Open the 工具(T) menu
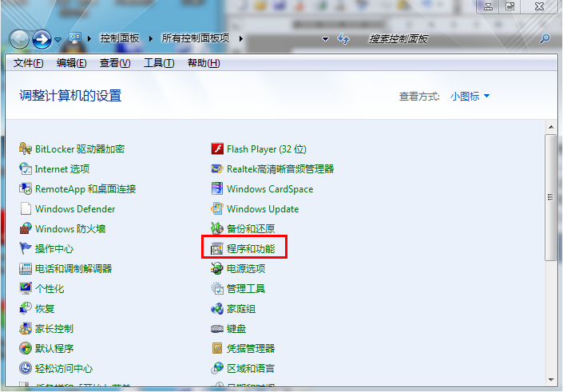The height and width of the screenshot is (392, 563). (158, 63)
